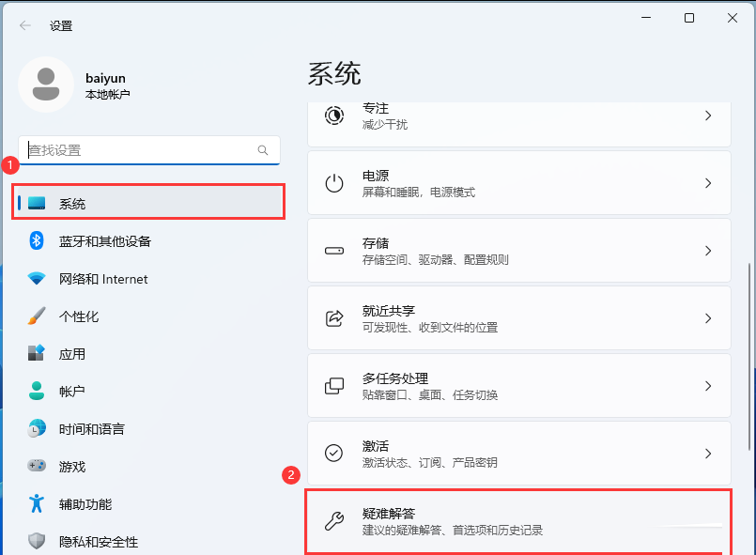
Task: Click the 多任务处理 multitasking icon
Action: [334, 386]
